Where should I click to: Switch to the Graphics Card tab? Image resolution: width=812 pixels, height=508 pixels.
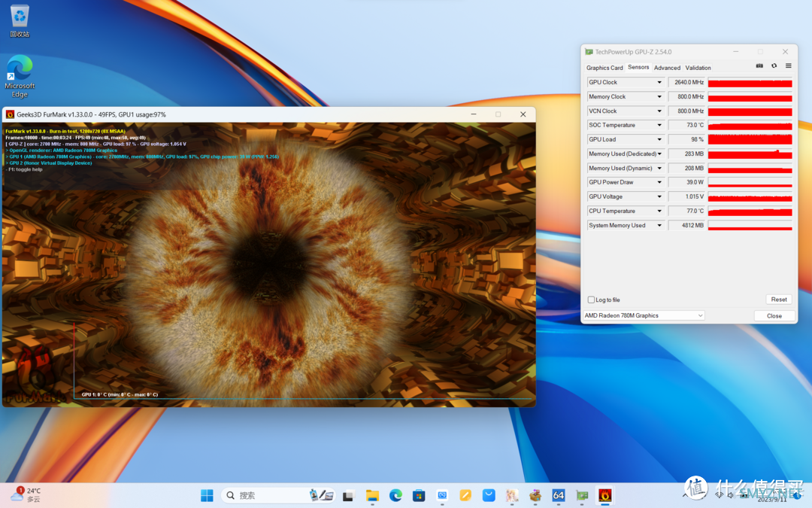tap(604, 68)
